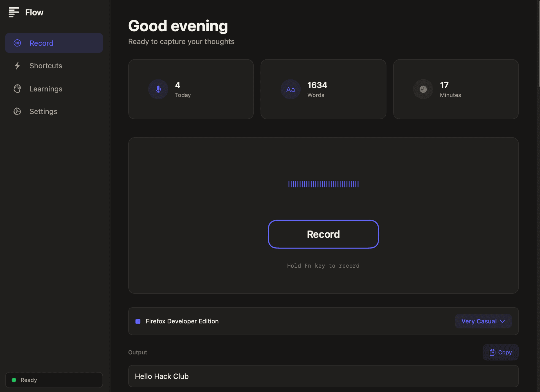
Task: Open the Shortcuts section
Action: [46, 66]
